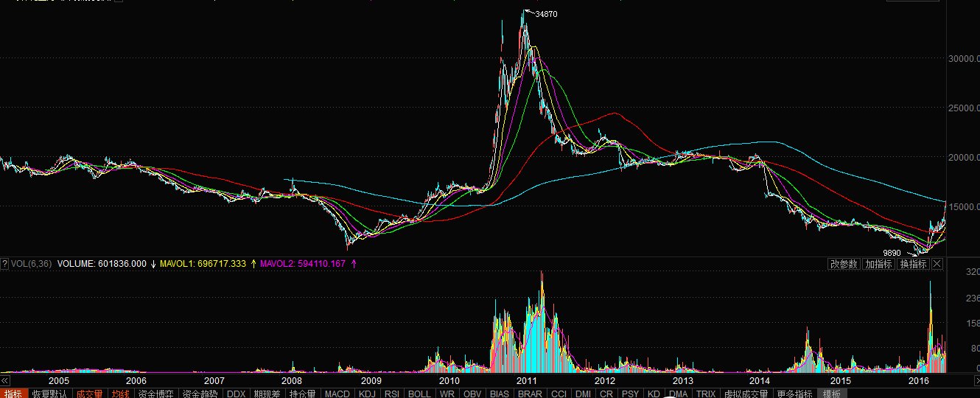Switch to the CCI indicator
The width and height of the screenshot is (980, 398).
[x=559, y=394]
